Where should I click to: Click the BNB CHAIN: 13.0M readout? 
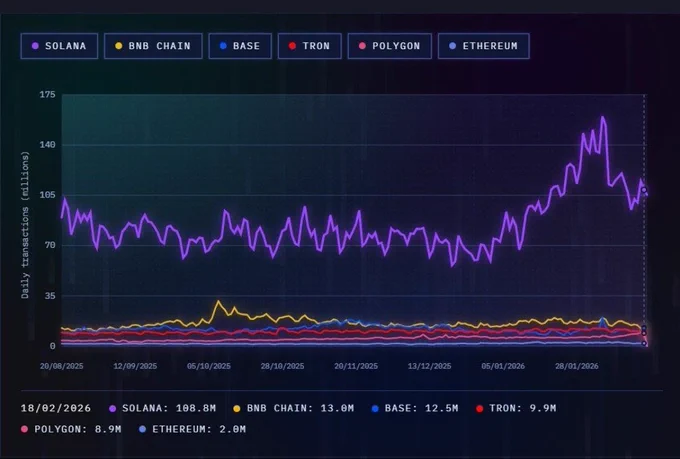[x=294, y=408]
